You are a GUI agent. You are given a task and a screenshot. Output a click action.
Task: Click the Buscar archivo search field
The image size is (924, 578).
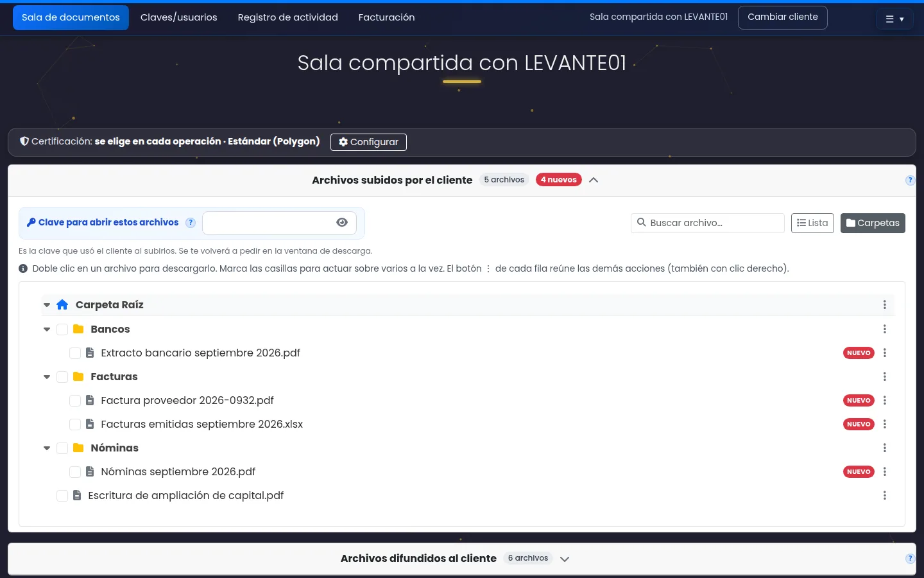[x=708, y=223]
